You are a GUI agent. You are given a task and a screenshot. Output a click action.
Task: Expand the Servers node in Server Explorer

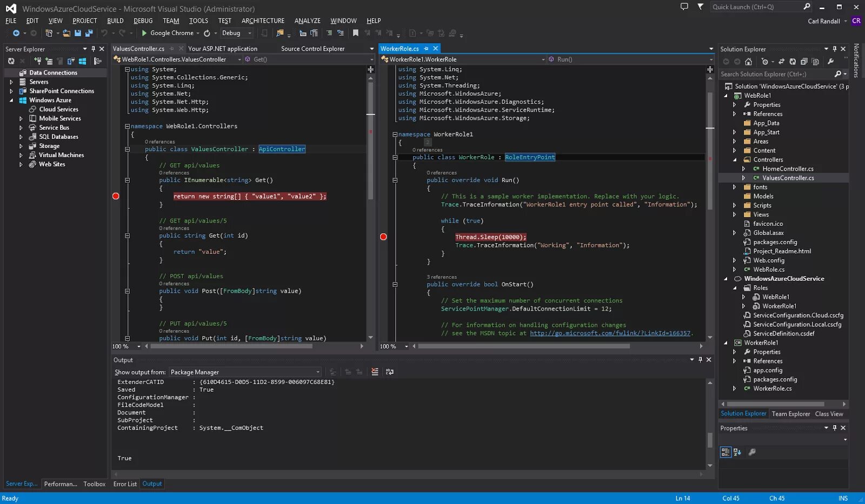click(x=11, y=82)
